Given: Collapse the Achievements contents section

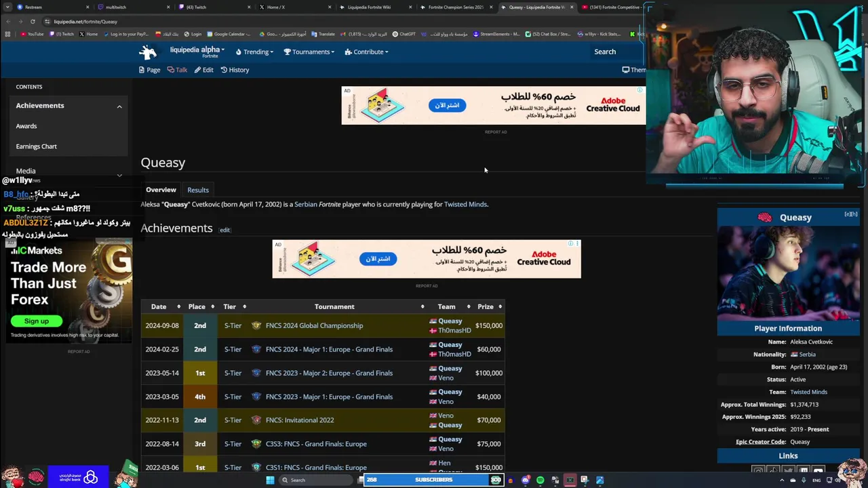Looking at the screenshot, I should tap(119, 106).
